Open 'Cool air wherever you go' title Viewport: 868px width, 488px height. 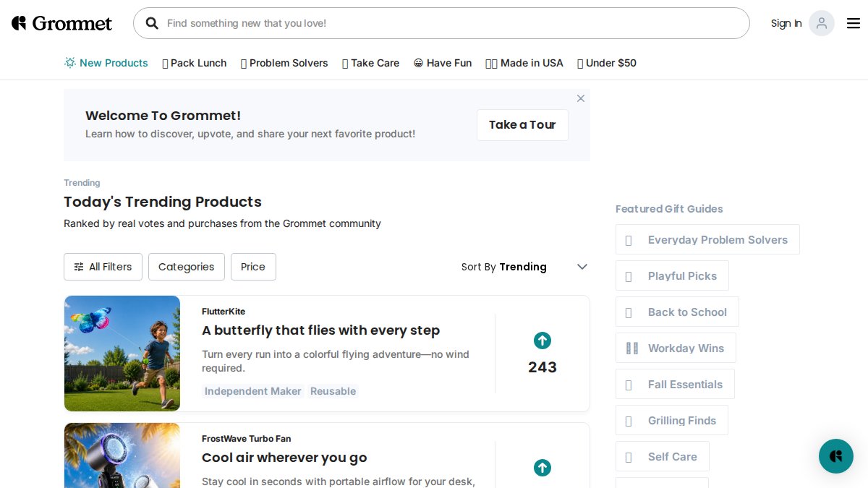click(x=284, y=458)
